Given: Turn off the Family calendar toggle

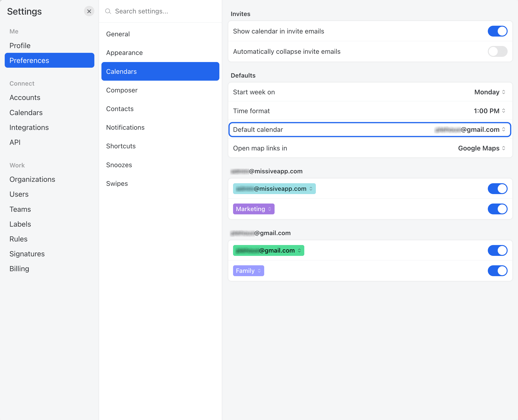Looking at the screenshot, I should click(x=497, y=271).
